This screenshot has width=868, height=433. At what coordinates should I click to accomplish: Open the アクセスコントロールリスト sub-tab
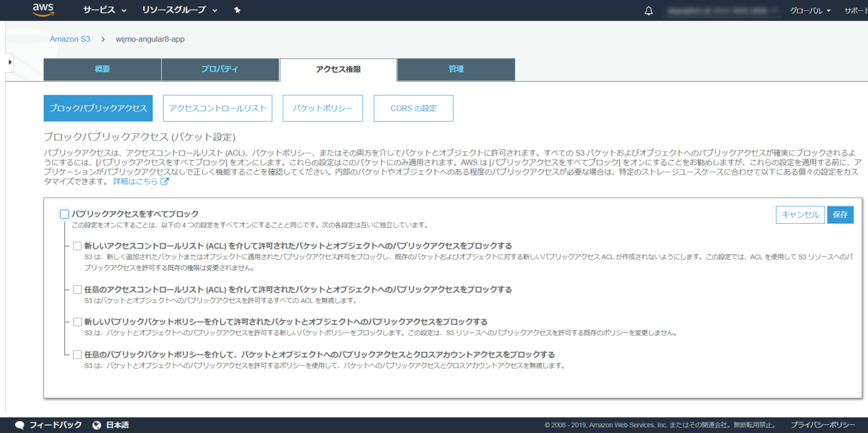tap(218, 108)
